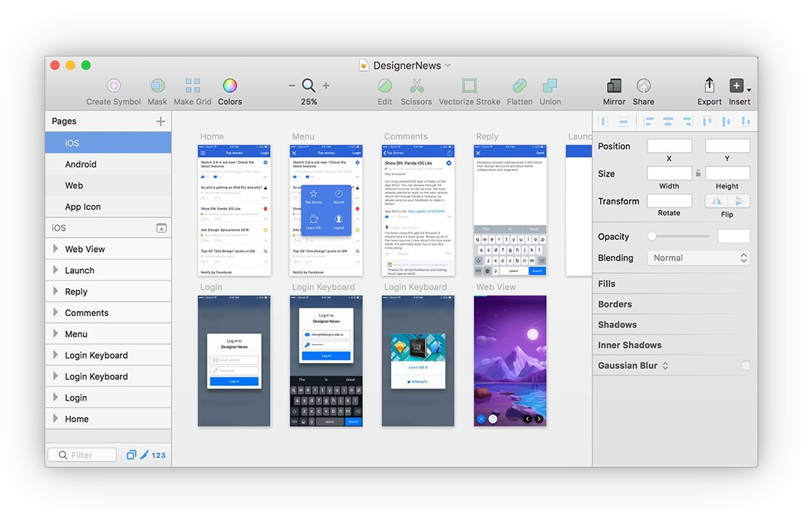The height and width of the screenshot is (519, 812).
Task: Click the magnifier zoom icon
Action: click(x=308, y=85)
